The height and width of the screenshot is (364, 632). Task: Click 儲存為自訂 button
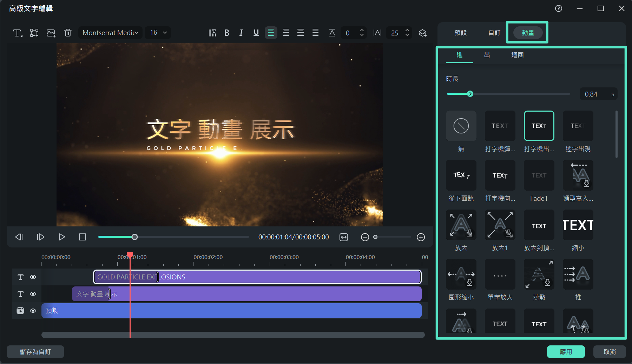(x=35, y=352)
